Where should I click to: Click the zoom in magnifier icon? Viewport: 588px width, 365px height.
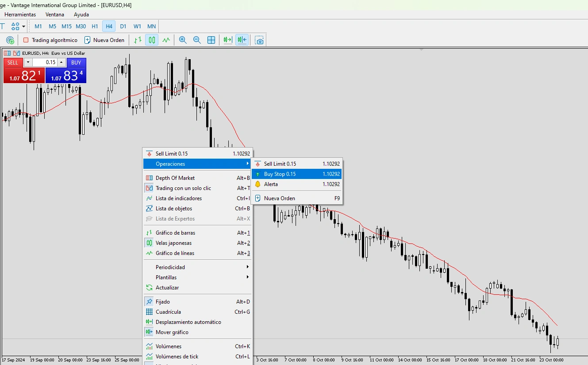coord(183,40)
